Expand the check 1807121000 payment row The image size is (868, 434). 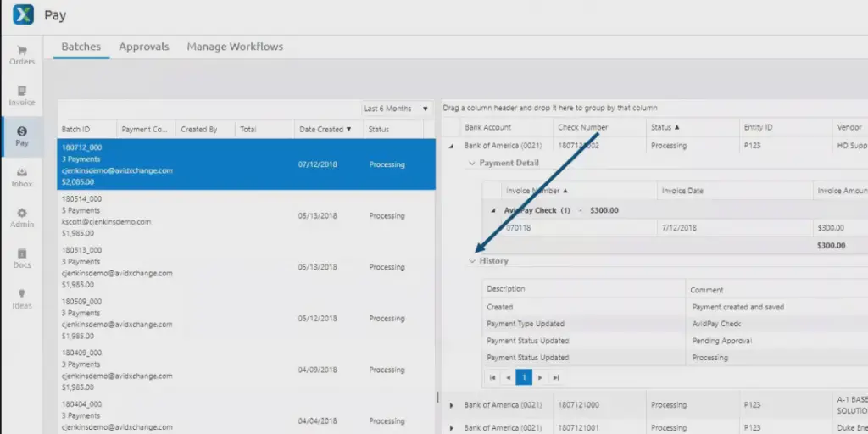click(451, 405)
